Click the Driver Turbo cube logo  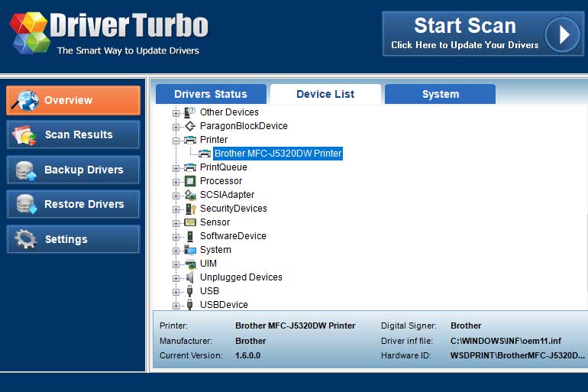29,33
